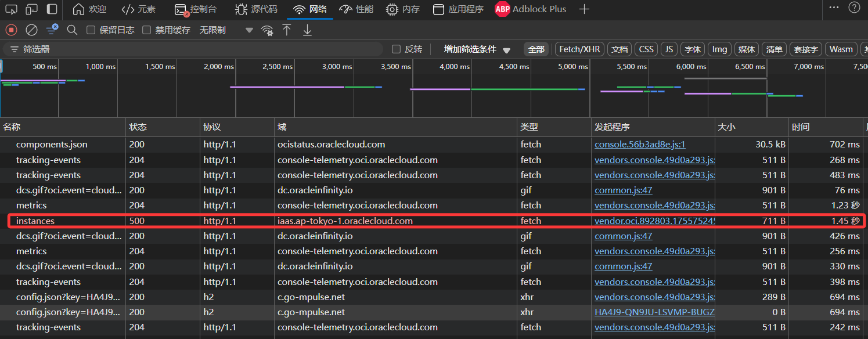Click the search magnifier icon
Image resolution: width=868 pixels, height=339 pixels.
point(72,30)
